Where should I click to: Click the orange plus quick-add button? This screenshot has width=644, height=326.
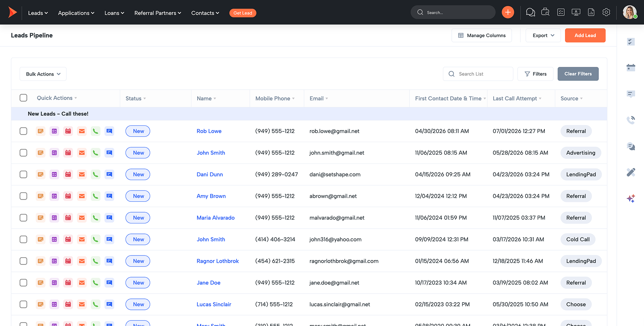508,13
